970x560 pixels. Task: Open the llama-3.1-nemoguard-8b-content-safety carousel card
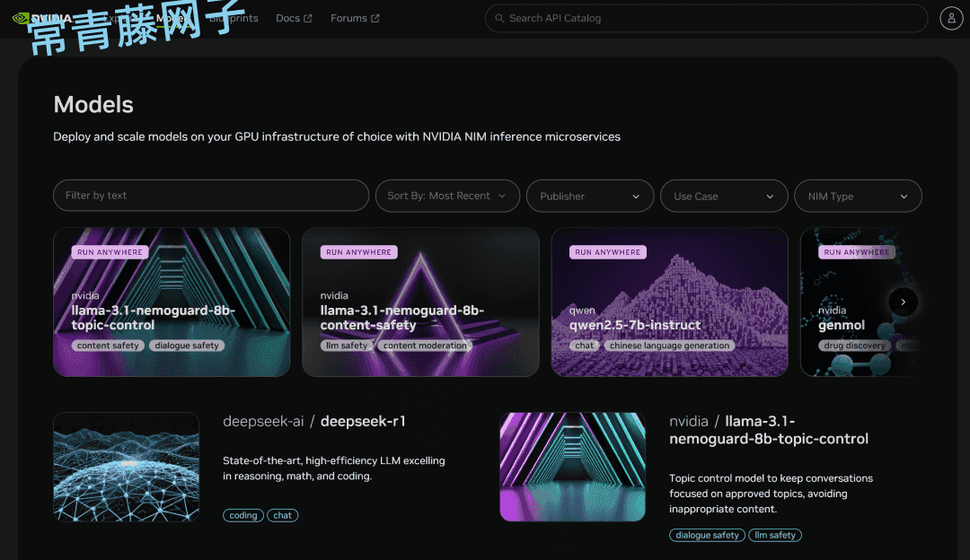(420, 302)
